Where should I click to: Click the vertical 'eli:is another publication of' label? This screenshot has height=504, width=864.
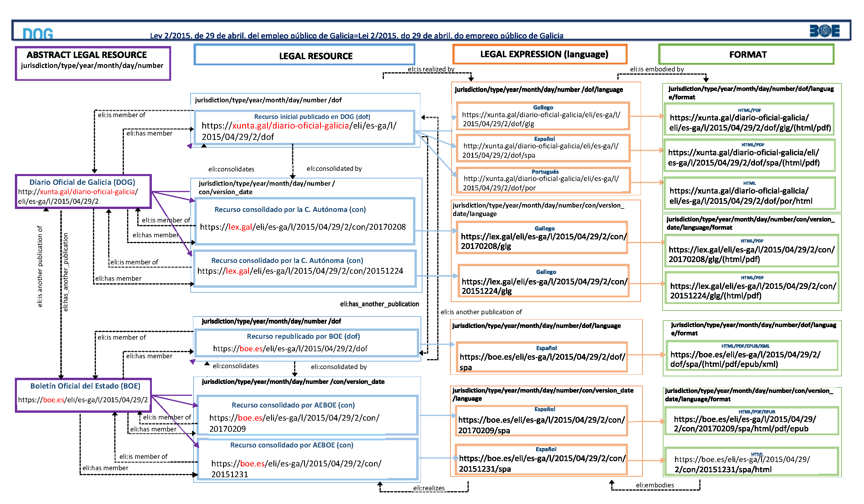coord(40,266)
